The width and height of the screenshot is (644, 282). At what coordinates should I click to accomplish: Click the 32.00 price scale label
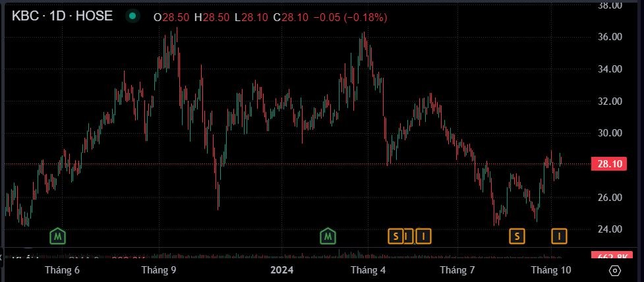tap(610, 101)
